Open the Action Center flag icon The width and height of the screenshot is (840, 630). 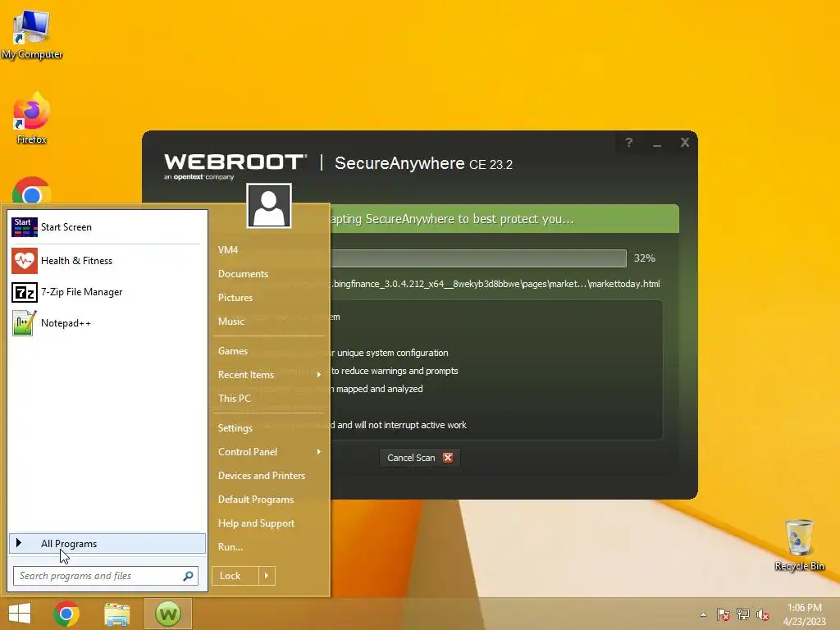pyautogui.click(x=723, y=614)
